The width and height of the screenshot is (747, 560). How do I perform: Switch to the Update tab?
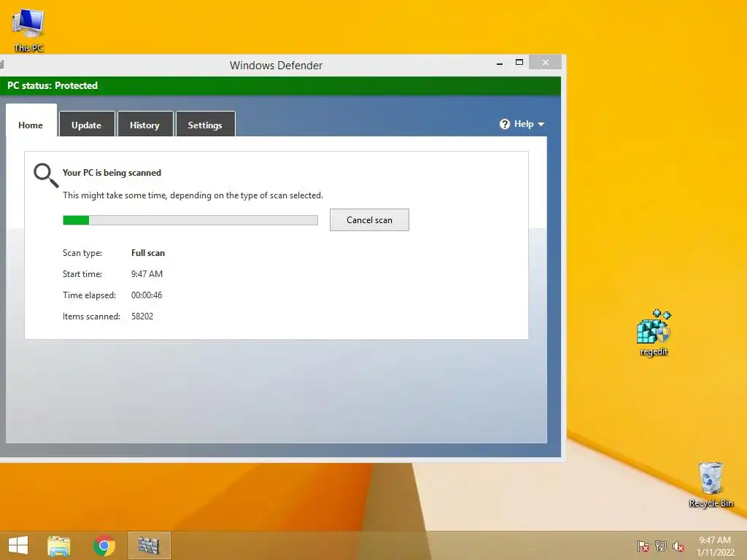tap(87, 125)
